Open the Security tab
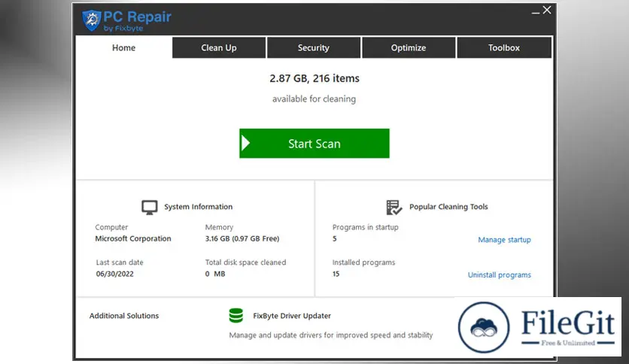629x364 pixels. coord(313,47)
